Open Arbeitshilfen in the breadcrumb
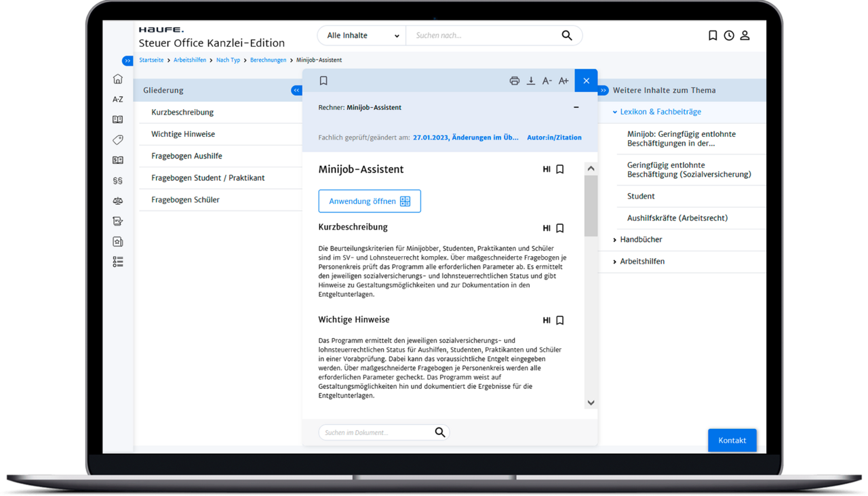 189,60
